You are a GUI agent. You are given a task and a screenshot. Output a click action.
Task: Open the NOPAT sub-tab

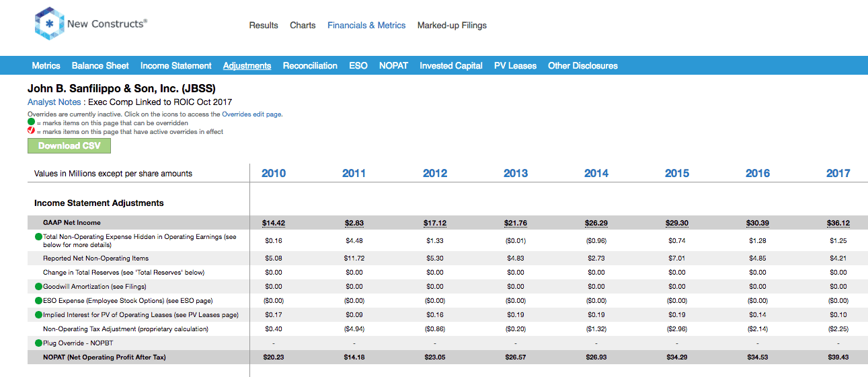[393, 65]
